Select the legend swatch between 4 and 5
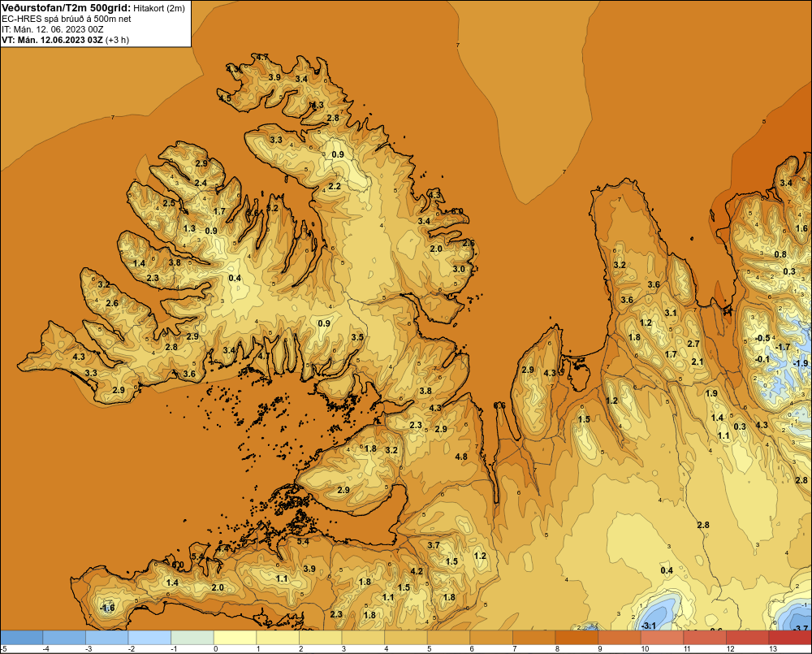Screen dimensions: 812x654 pos(406,638)
